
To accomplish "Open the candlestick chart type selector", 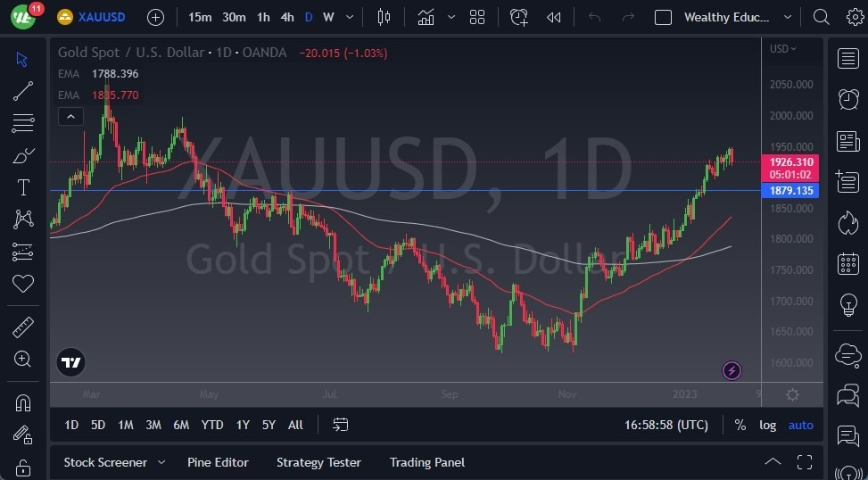I will tap(384, 17).
